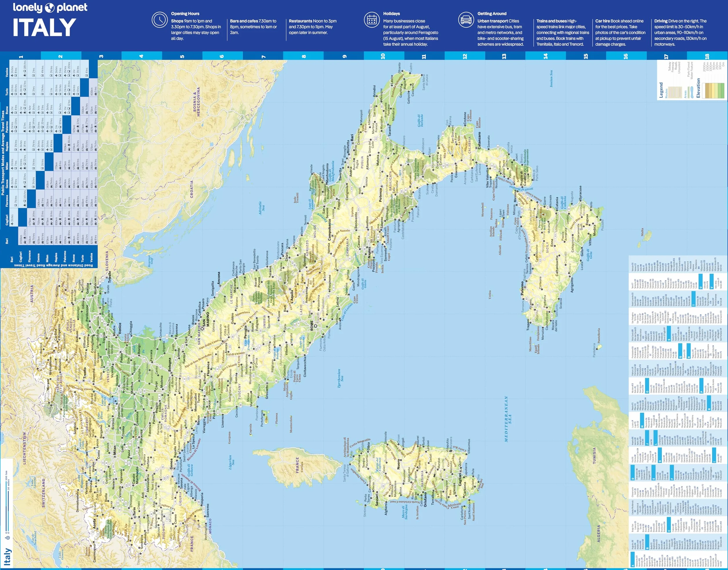Click the ITALY main title
The width and height of the screenshot is (728, 570).
pyautogui.click(x=44, y=27)
